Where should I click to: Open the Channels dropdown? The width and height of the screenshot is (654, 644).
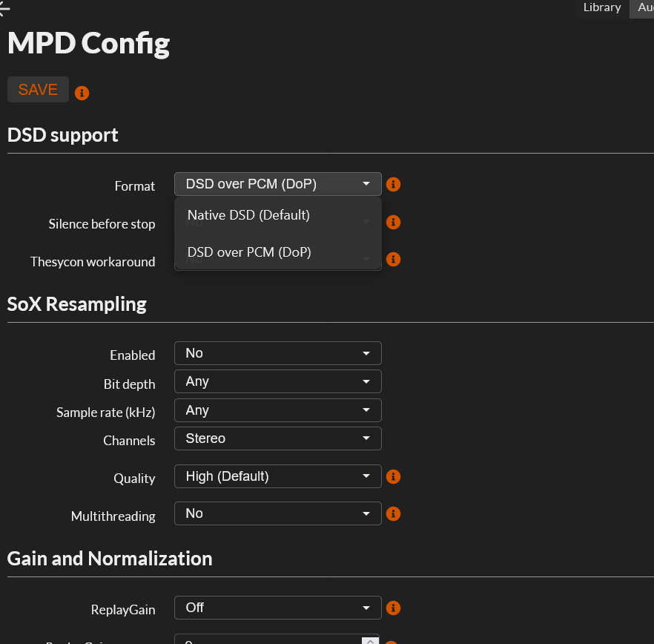278,438
